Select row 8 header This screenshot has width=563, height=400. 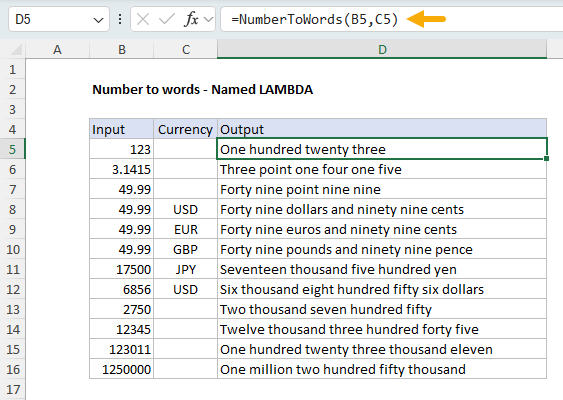13,209
